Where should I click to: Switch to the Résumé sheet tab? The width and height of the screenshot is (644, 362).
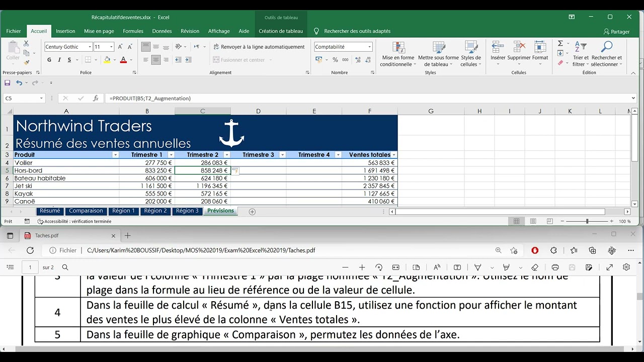click(x=50, y=211)
